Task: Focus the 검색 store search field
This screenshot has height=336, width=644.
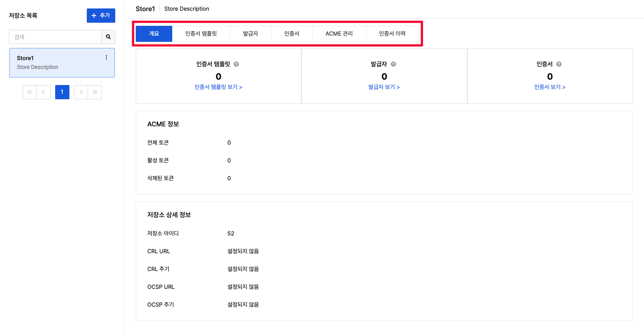Action: [x=55, y=37]
